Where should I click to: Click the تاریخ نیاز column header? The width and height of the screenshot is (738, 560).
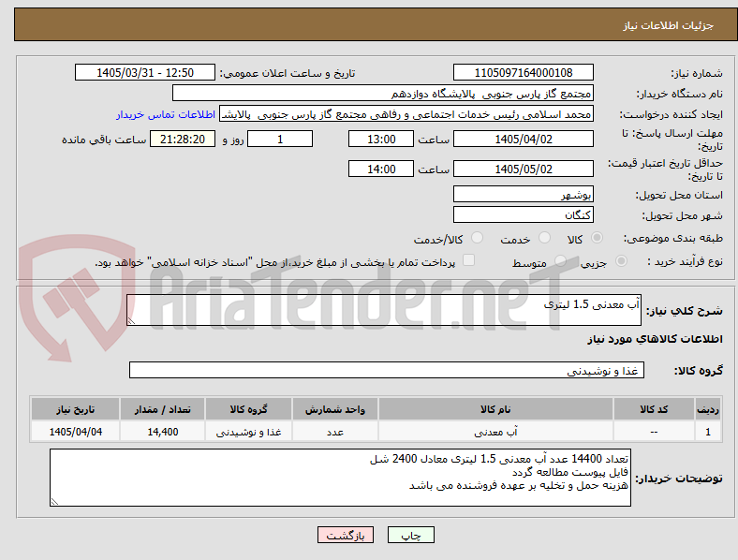(x=75, y=409)
